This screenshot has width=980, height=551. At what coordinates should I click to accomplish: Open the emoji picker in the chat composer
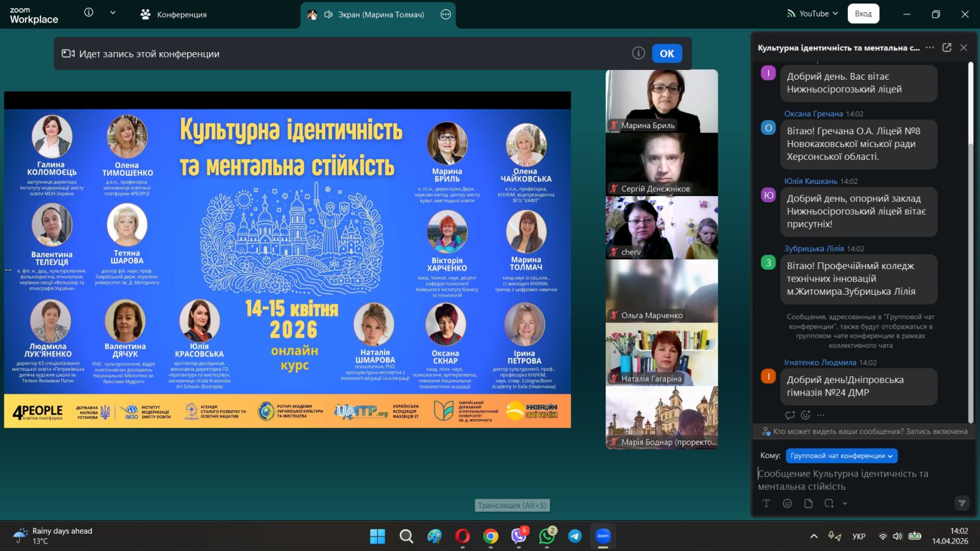point(787,503)
